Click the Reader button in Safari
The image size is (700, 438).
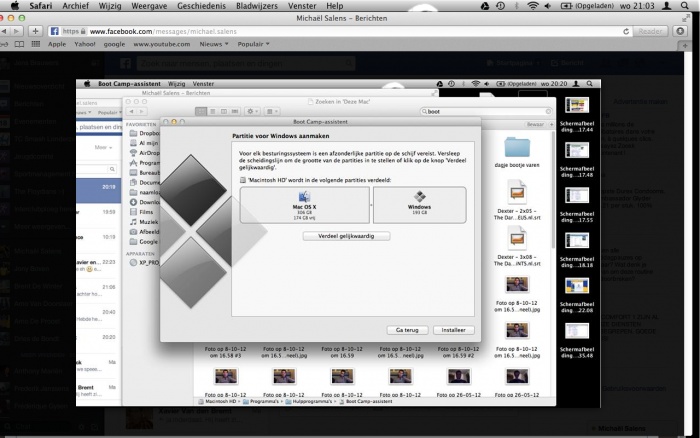[x=650, y=31]
